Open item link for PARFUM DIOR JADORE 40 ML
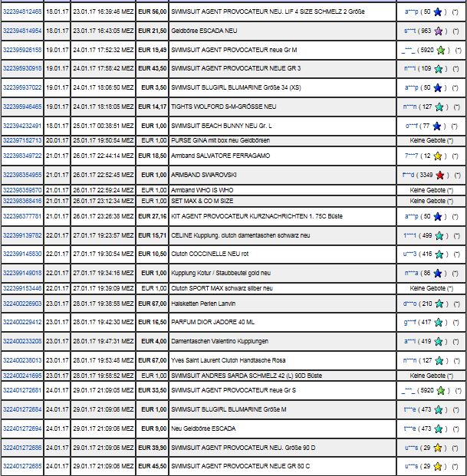 click(22, 322)
